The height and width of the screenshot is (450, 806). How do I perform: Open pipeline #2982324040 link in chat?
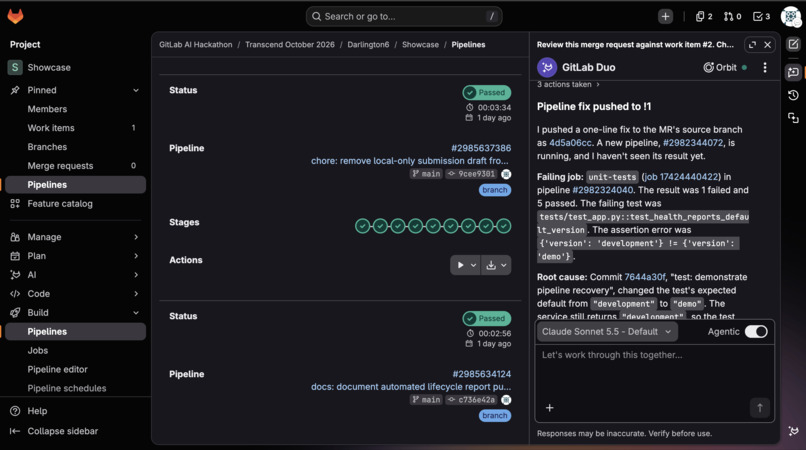[x=602, y=190]
